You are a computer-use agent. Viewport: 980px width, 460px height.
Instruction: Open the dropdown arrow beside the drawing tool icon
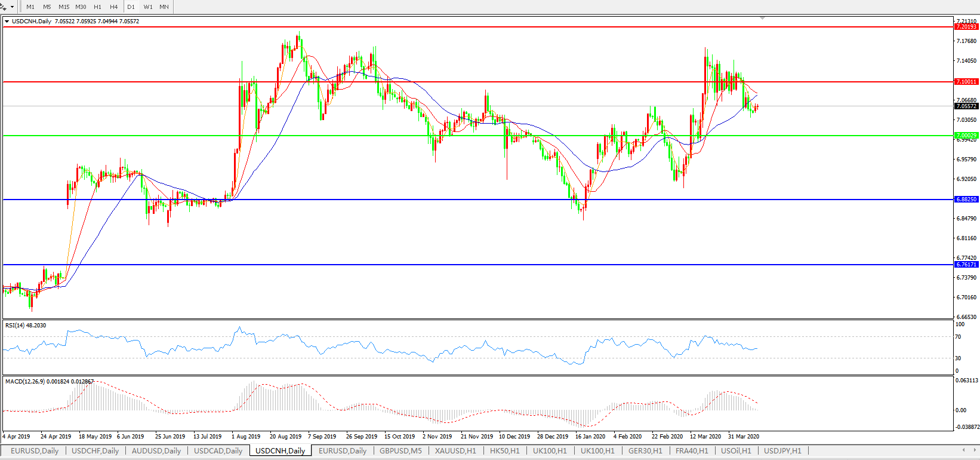pos(12,7)
